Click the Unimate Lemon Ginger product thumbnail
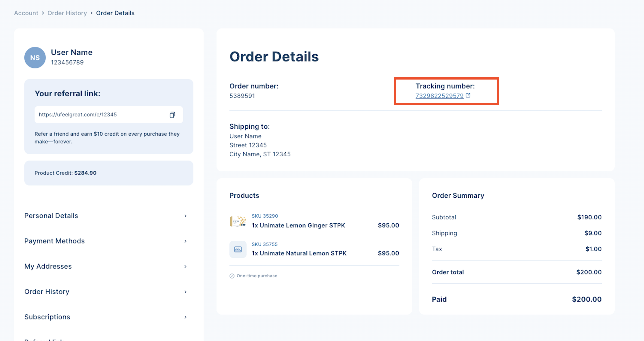Image resolution: width=644 pixels, height=341 pixels. 238,221
